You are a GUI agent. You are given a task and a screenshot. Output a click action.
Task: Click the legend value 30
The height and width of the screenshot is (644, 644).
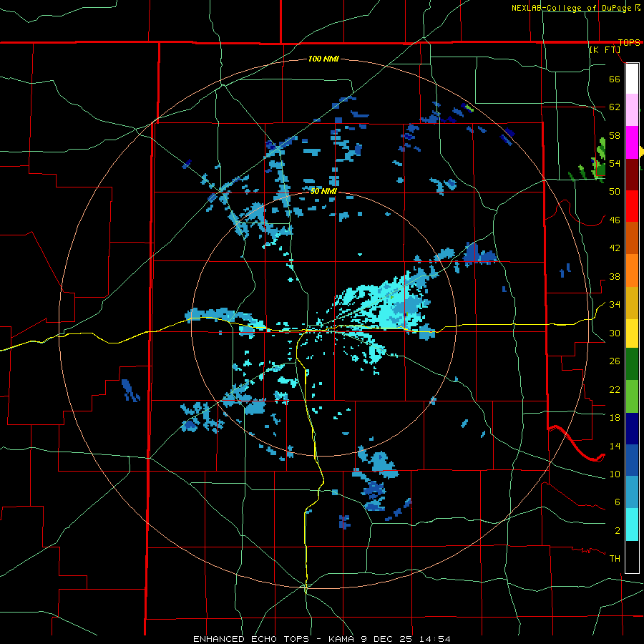(615, 333)
